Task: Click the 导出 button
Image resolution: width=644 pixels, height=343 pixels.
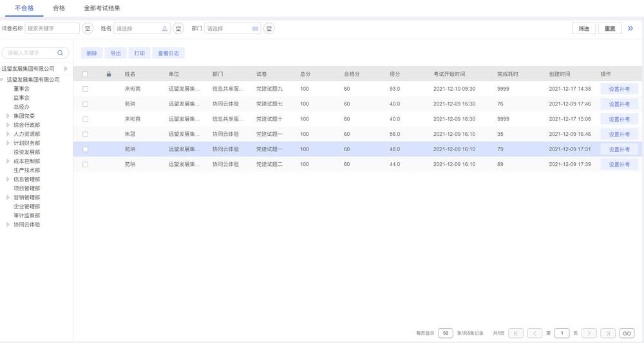Action: 115,53
